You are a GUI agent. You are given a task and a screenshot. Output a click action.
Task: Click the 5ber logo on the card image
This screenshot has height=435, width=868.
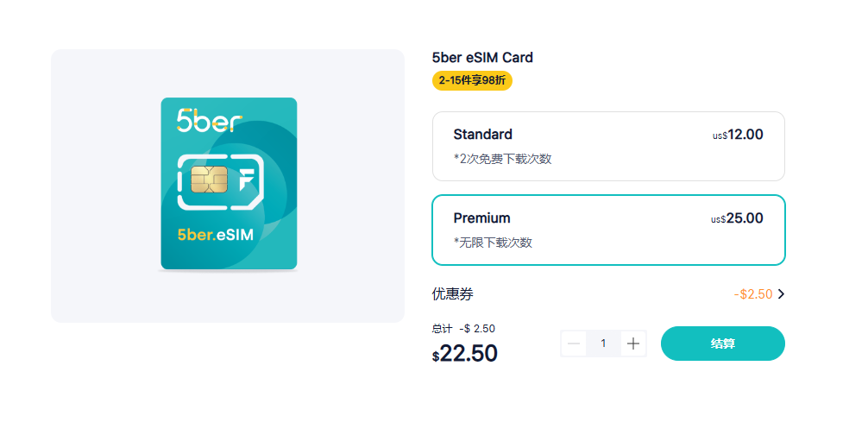click(x=210, y=120)
